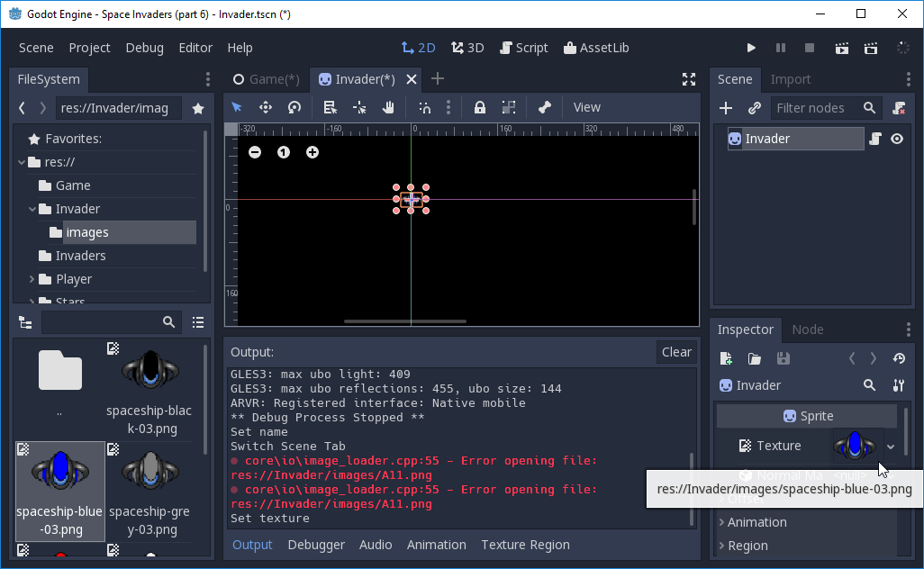Select the Rotate tool

click(x=294, y=107)
